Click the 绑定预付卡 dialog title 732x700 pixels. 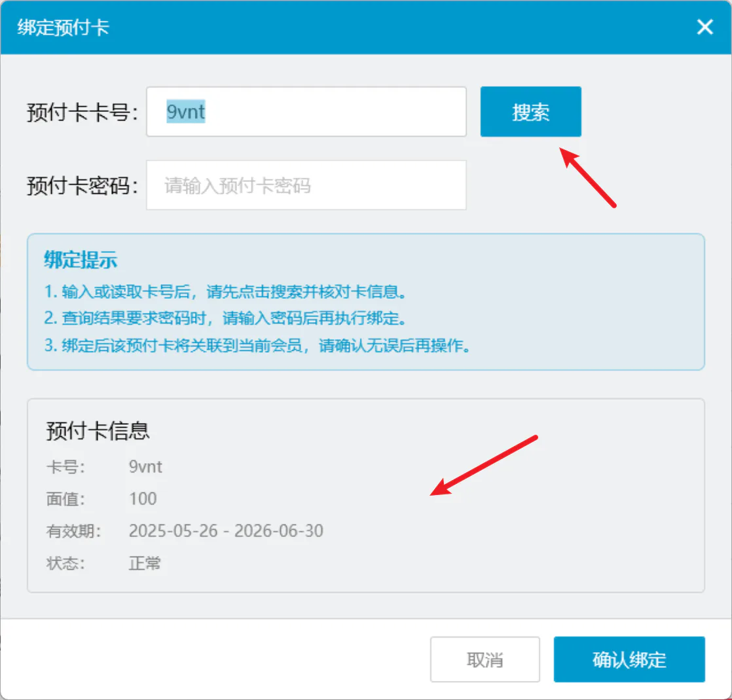[x=63, y=28]
